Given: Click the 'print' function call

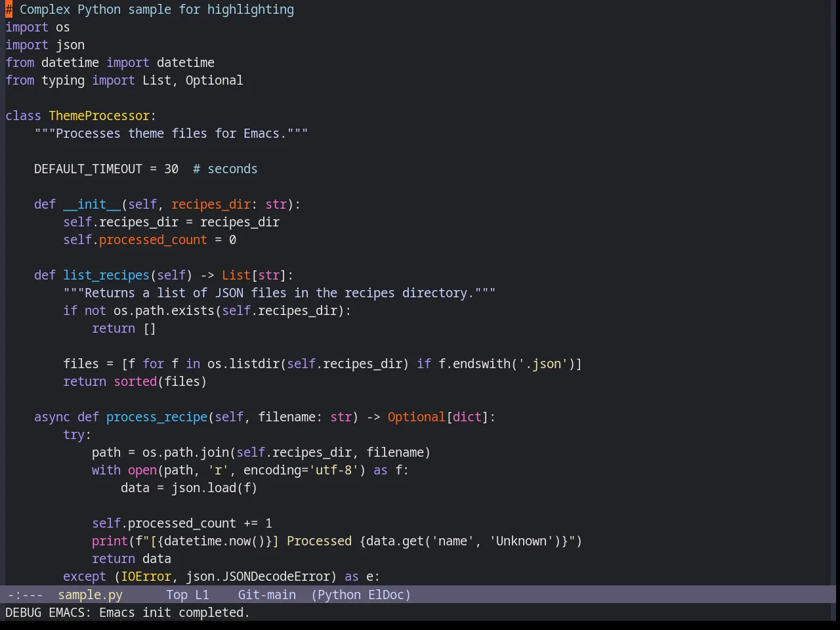Looking at the screenshot, I should (x=110, y=541).
